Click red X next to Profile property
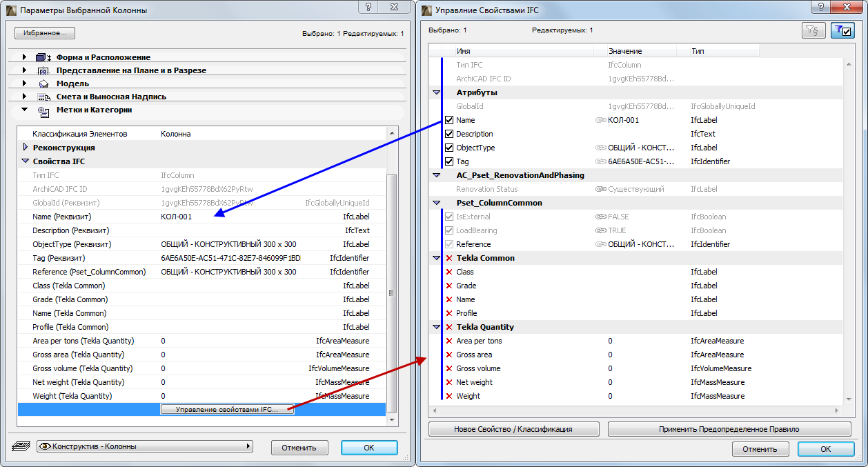This screenshot has height=467, width=868. click(x=449, y=313)
